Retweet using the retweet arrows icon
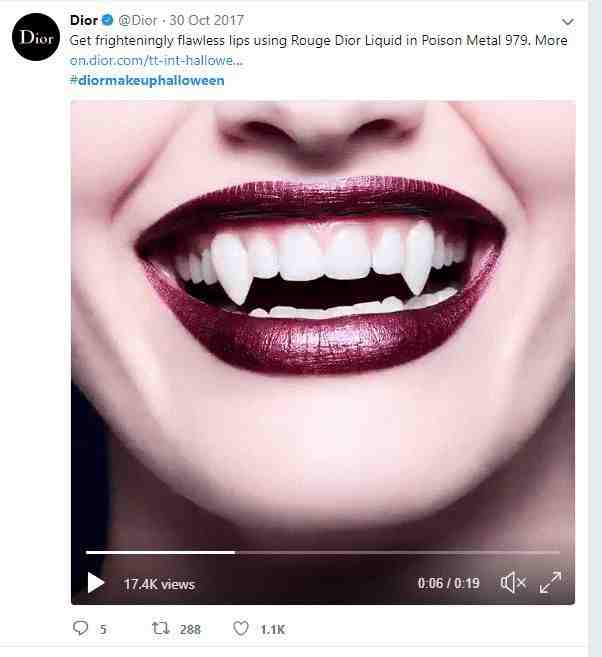602x657 pixels. [160, 629]
